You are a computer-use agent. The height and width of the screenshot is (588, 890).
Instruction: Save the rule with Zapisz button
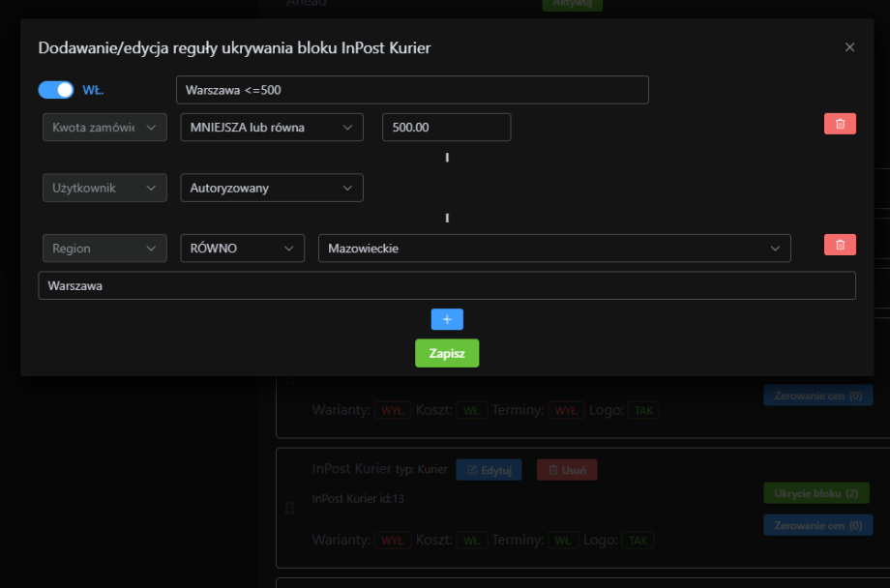coord(447,353)
